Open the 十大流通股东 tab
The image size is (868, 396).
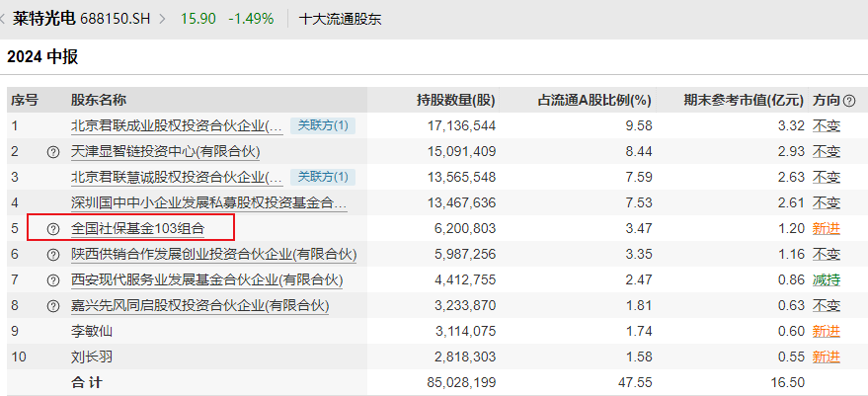pos(340,19)
